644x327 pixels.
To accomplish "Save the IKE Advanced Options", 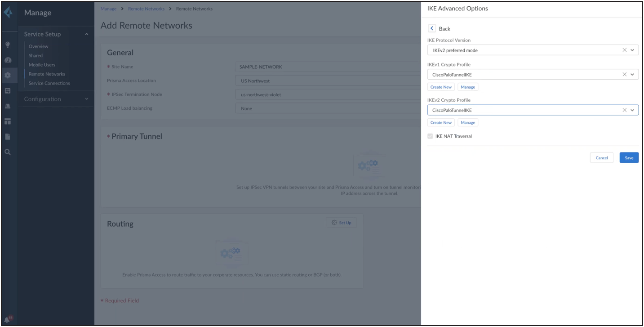I will coord(629,157).
